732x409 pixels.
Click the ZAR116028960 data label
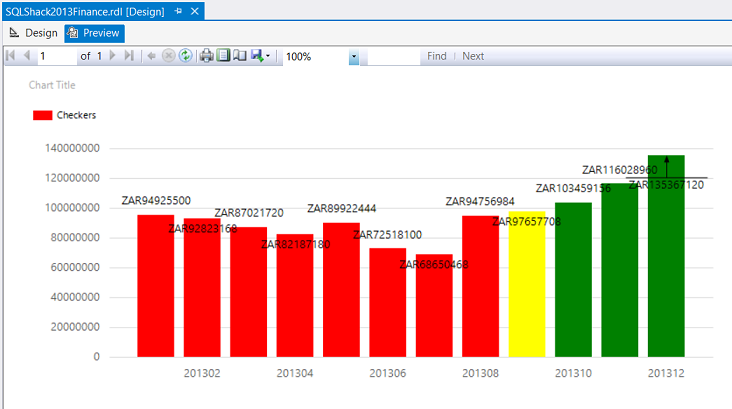coord(619,169)
